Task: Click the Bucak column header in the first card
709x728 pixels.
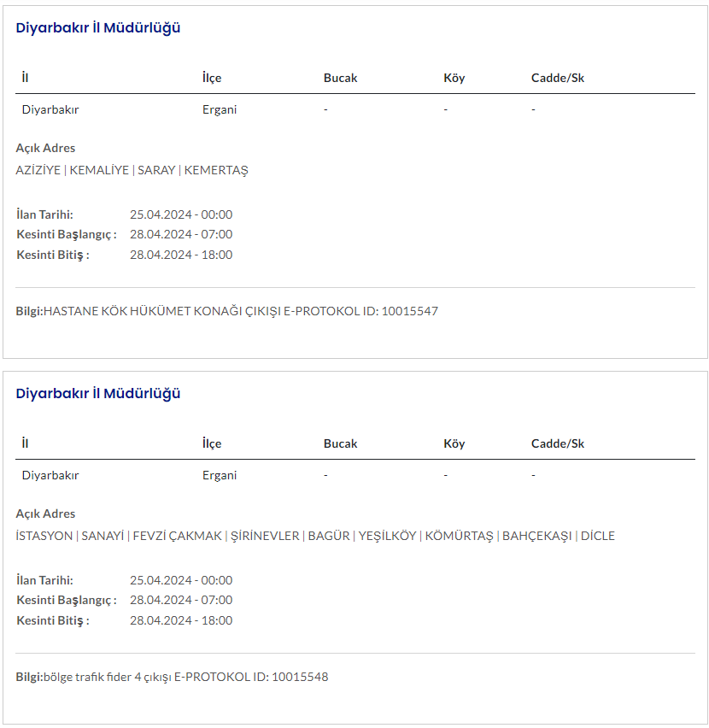Action: click(x=340, y=78)
